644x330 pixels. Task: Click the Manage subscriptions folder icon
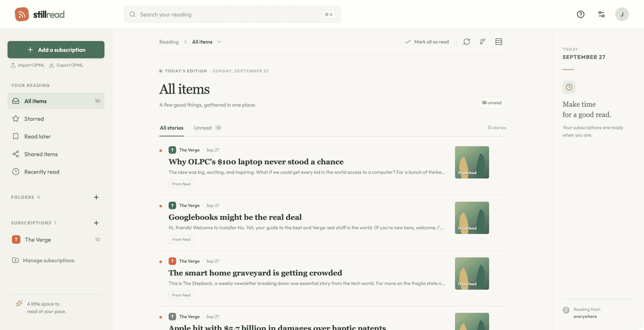pyautogui.click(x=15, y=260)
